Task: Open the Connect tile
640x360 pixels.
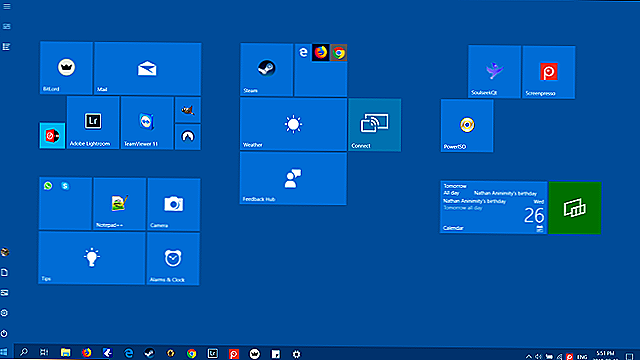Action: click(x=375, y=125)
